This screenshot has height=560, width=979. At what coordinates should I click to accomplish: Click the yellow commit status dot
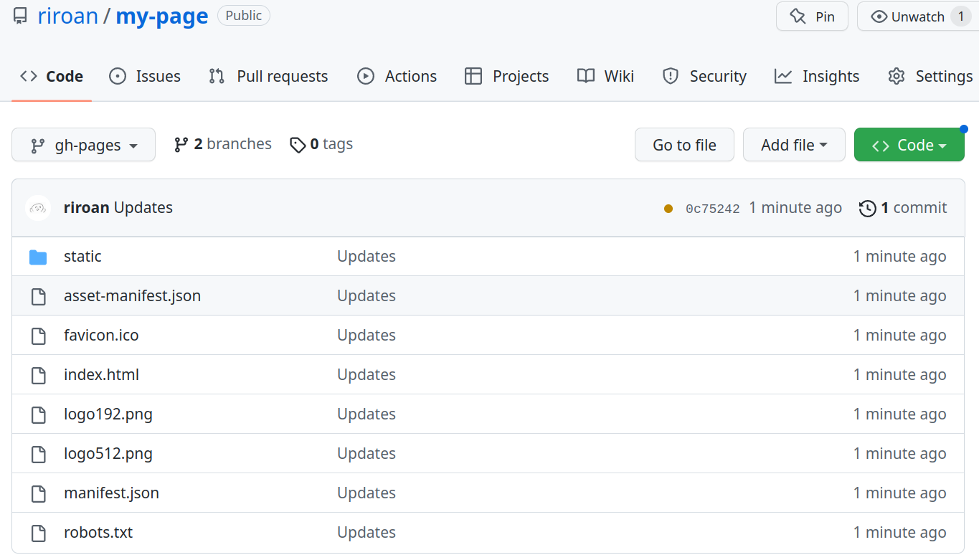point(668,209)
